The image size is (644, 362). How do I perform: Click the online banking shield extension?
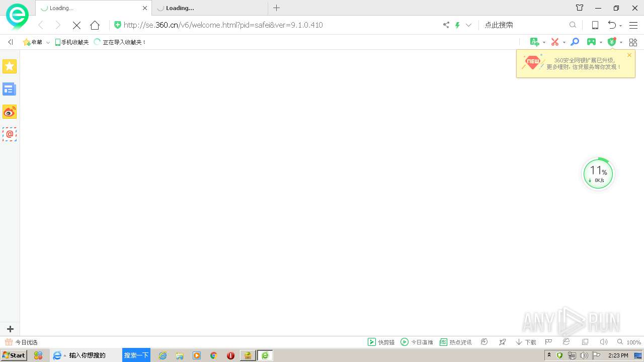tap(612, 42)
